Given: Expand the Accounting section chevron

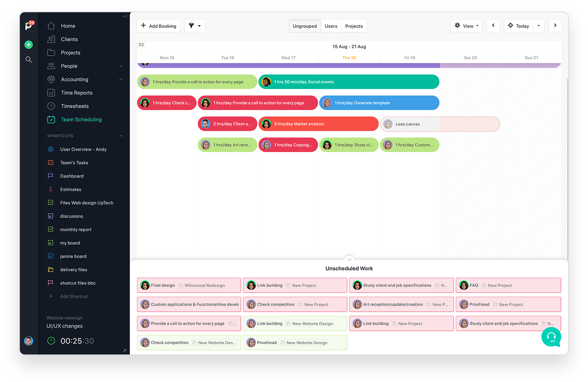Looking at the screenshot, I should click(x=121, y=79).
